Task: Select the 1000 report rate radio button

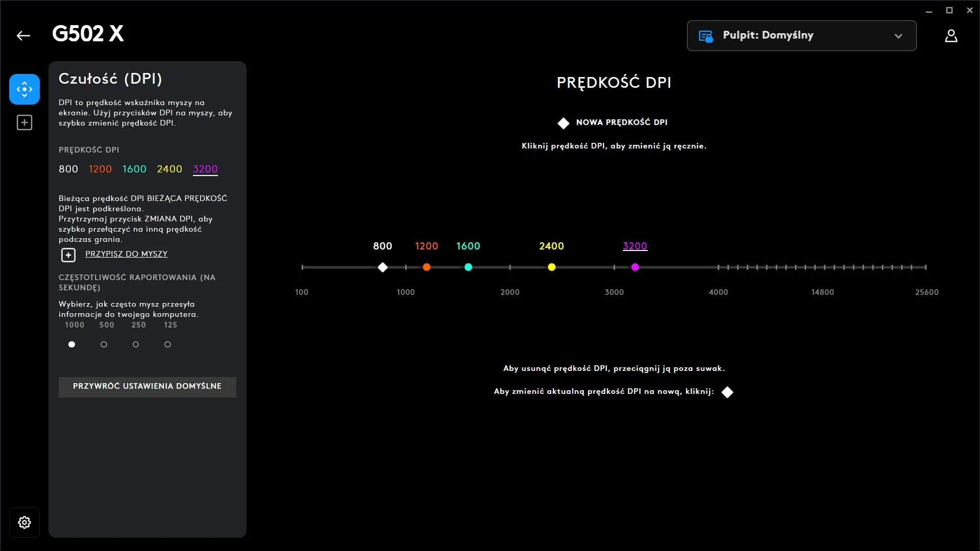Action: click(72, 344)
